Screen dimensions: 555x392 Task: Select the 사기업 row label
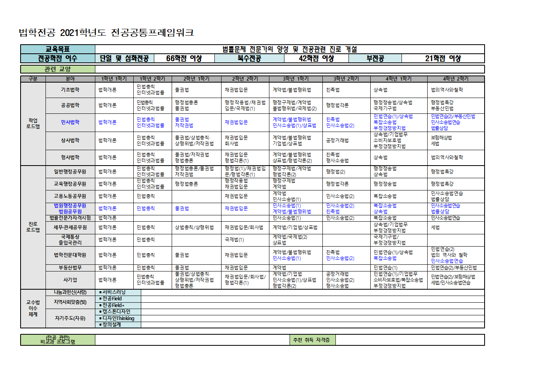(x=70, y=280)
